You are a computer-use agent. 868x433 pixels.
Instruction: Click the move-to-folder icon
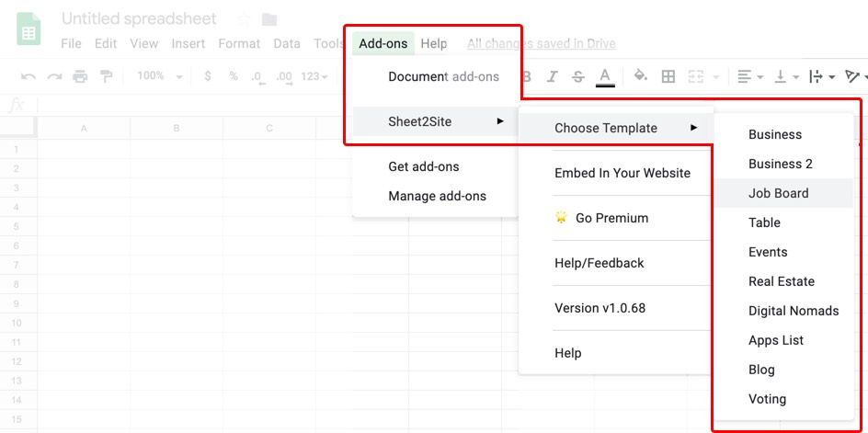269,19
